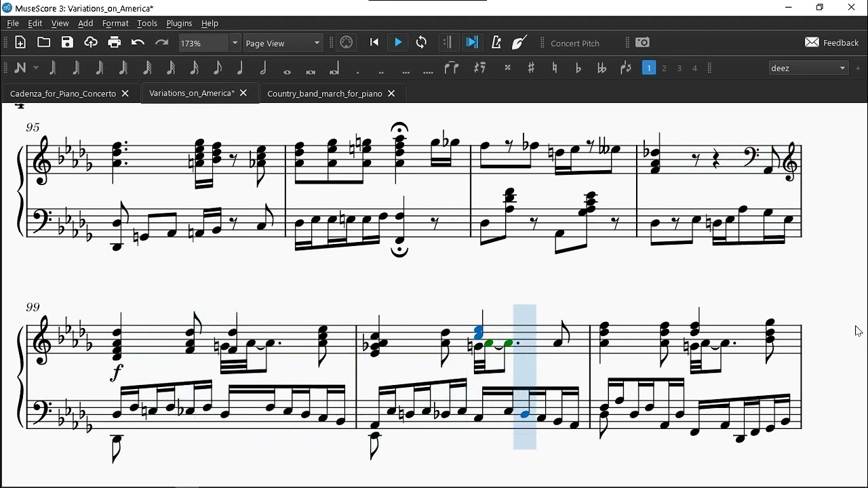Select the 32nd note duration
Image resolution: width=868 pixels, height=488 pixels.
(x=171, y=68)
